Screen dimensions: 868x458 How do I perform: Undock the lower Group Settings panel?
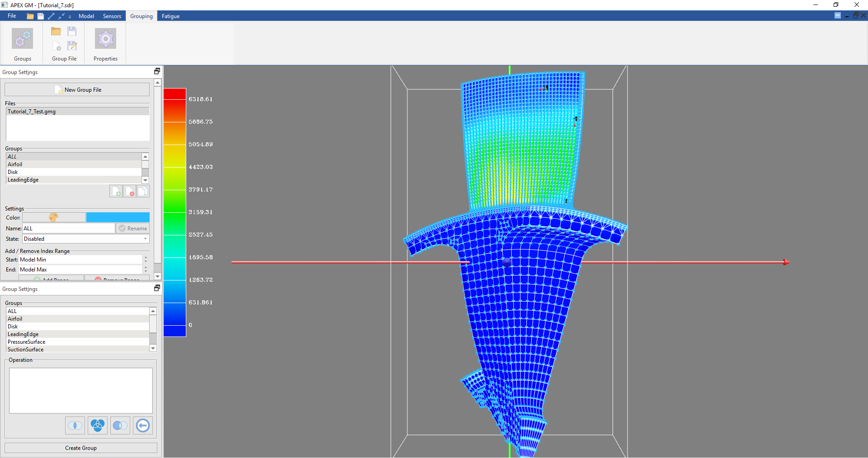[157, 288]
